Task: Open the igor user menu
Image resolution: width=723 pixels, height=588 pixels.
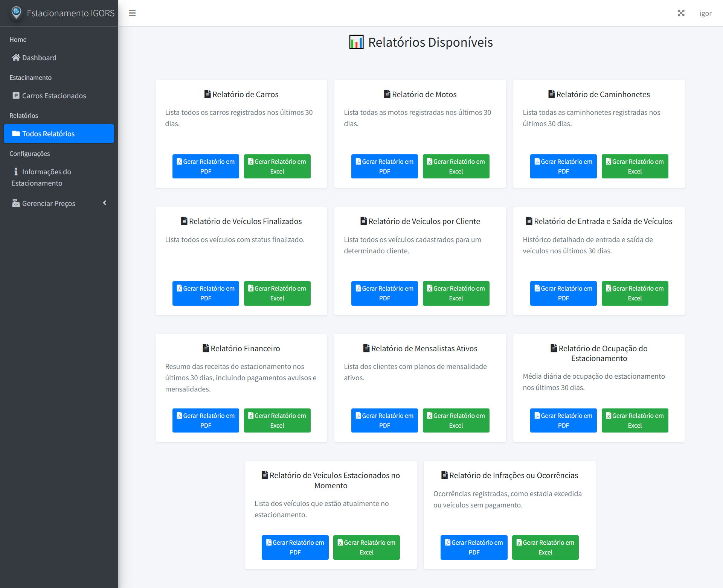Action: (705, 13)
